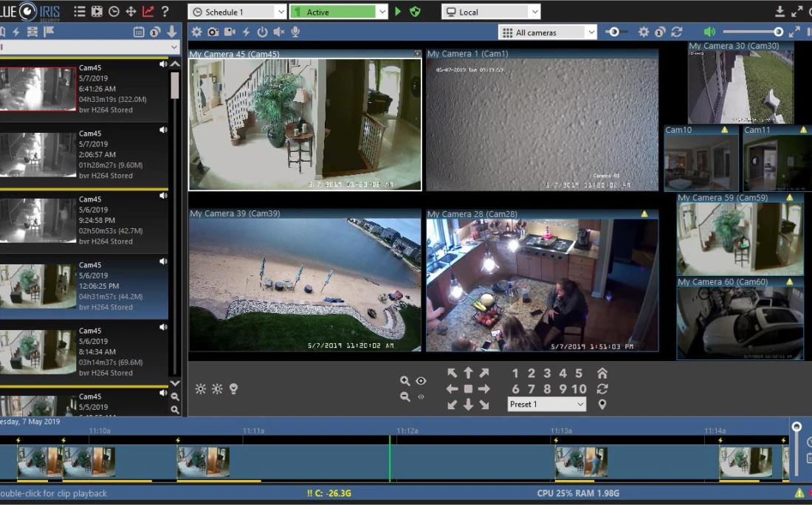Open the Schedule 1 dropdown
Viewport: 812px width, 505px height.
pos(237,12)
